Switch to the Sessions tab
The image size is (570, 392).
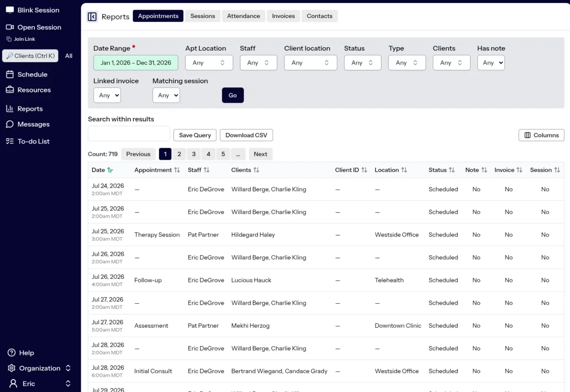pos(203,16)
